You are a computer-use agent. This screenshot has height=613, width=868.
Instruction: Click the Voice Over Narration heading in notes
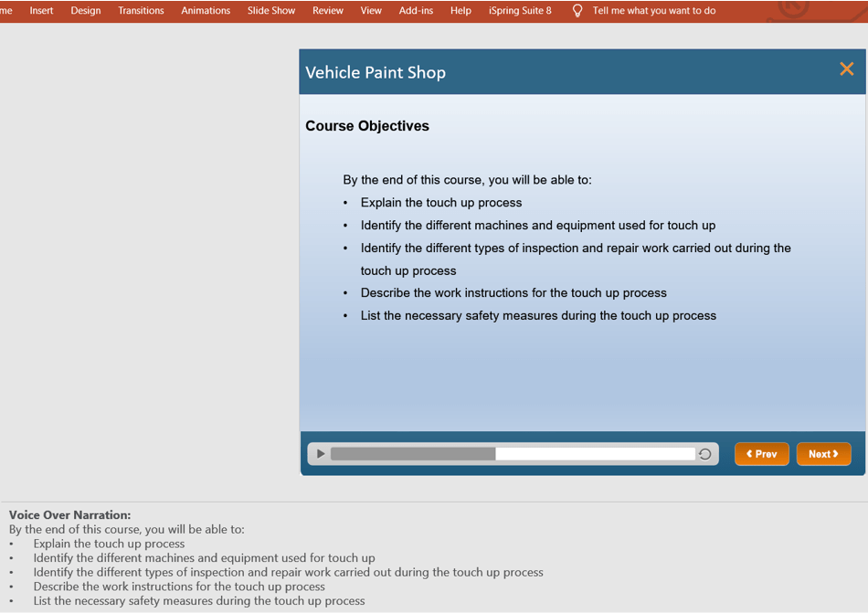69,515
